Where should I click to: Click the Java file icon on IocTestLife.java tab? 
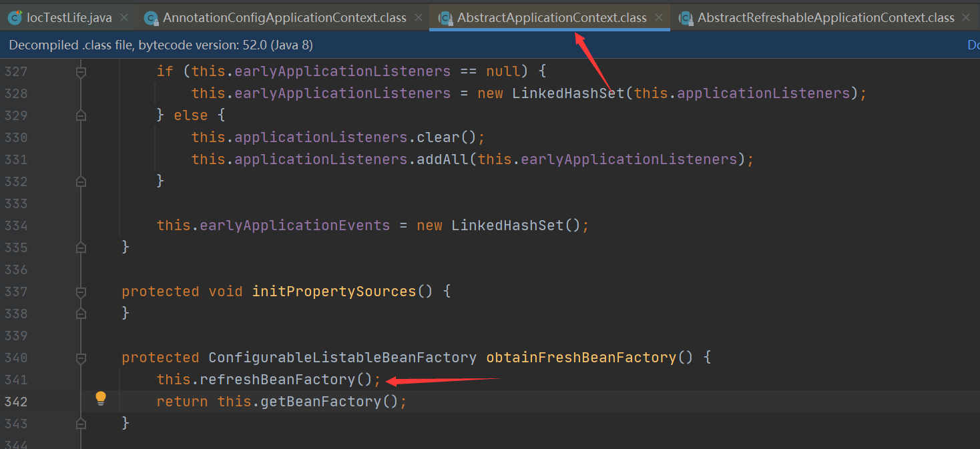[15, 18]
